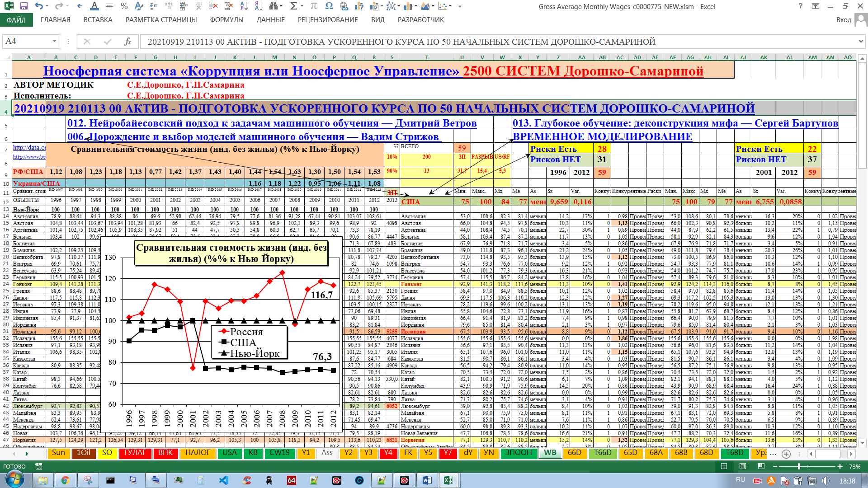This screenshot has height=488, width=868.
Task: Switch to Page Break Preview view
Action: 761,466
